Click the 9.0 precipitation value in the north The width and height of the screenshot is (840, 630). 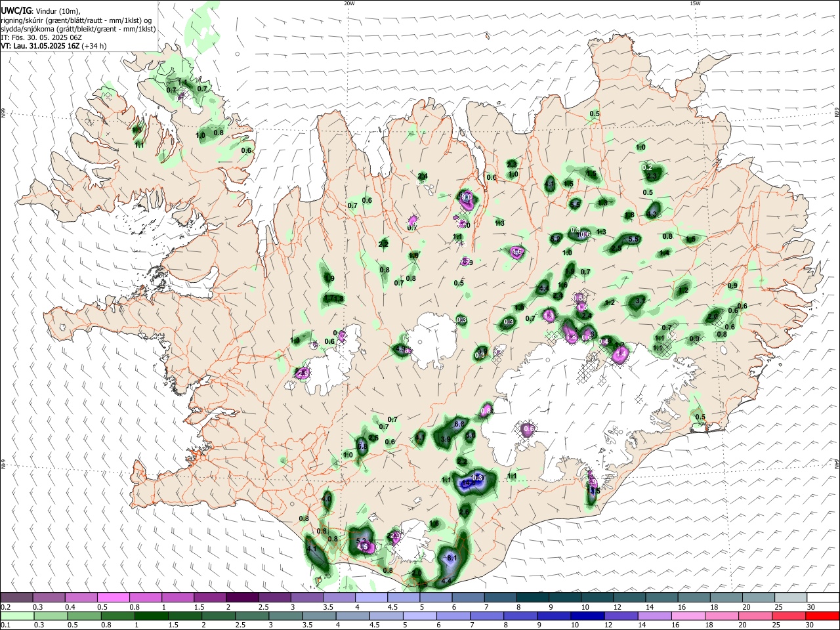[x=467, y=196]
